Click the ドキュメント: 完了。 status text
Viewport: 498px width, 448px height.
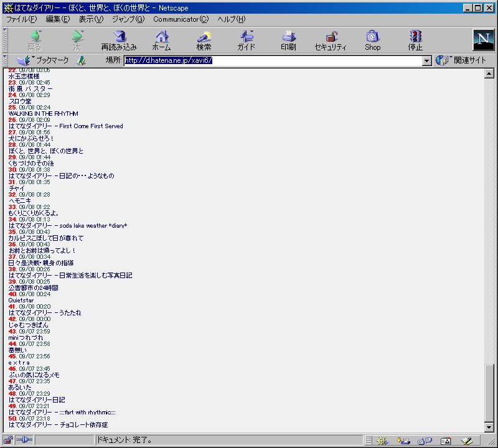click(x=124, y=440)
